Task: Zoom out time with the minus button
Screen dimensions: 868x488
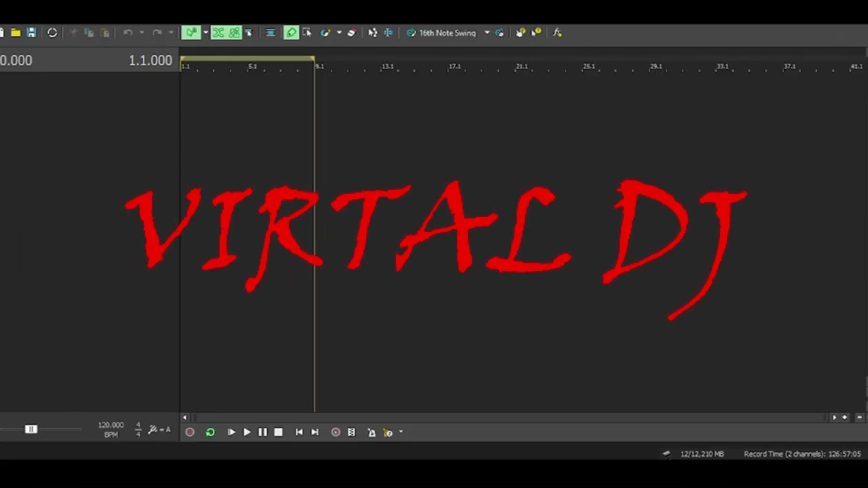Action: (860, 418)
